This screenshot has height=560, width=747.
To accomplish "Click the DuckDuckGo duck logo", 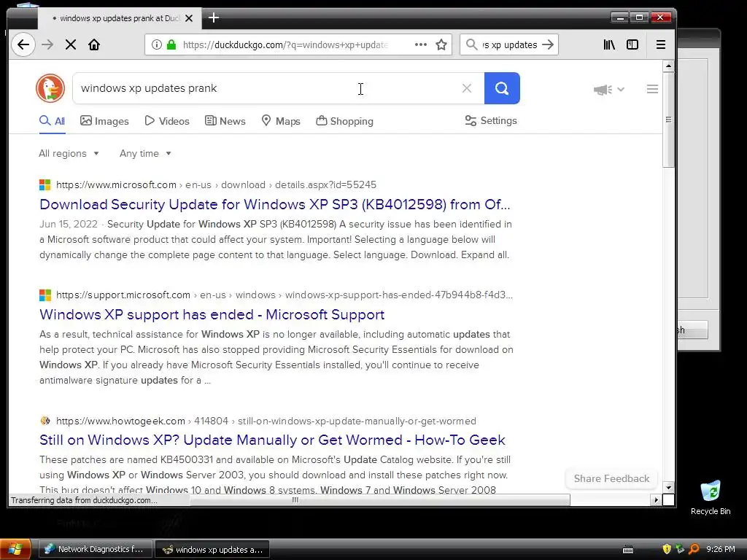I will tap(50, 88).
